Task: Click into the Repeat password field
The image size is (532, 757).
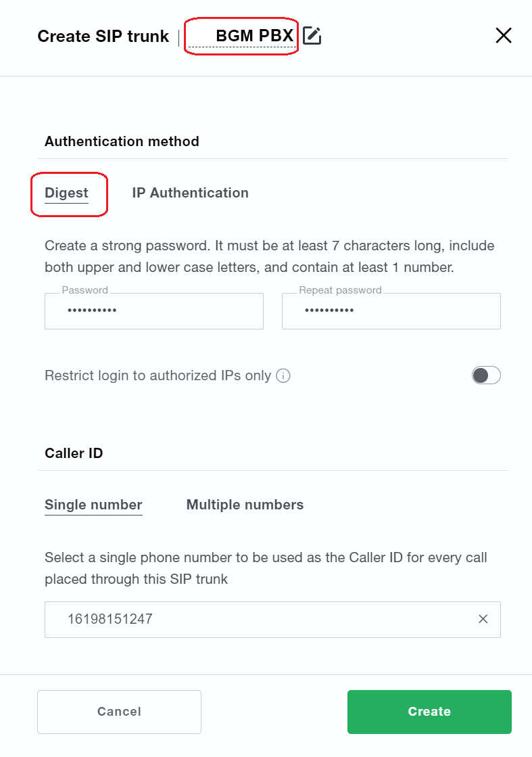Action: [391, 311]
